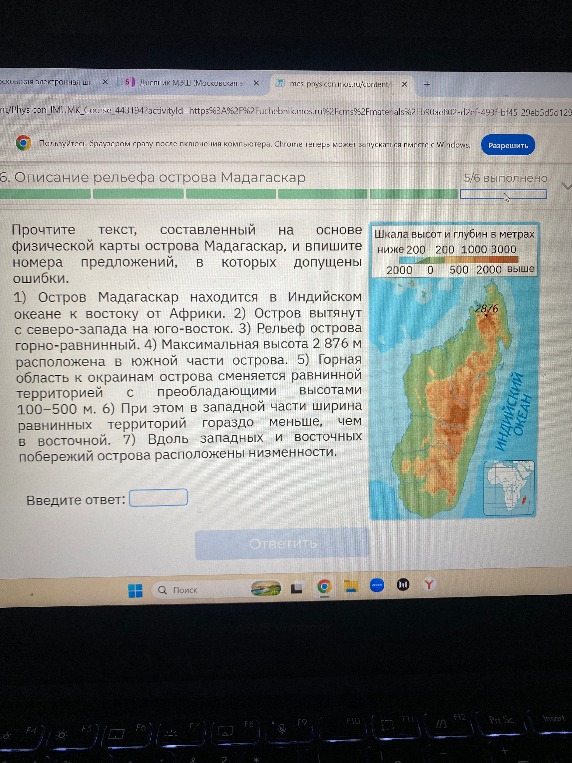This screenshot has height=763, width=572.
Task: Expand the chevron beside 5/6 выполнено
Action: coord(566,186)
